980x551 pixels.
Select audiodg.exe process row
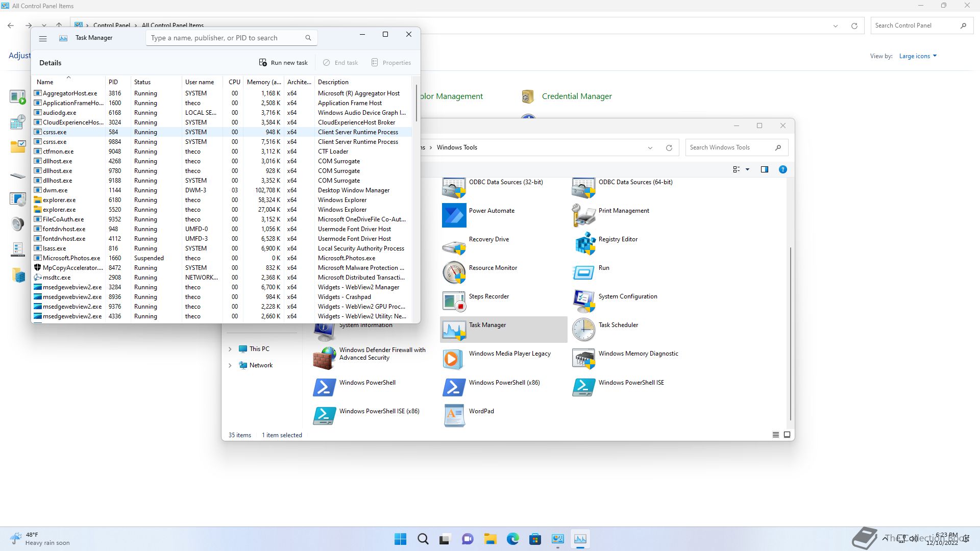coord(222,113)
